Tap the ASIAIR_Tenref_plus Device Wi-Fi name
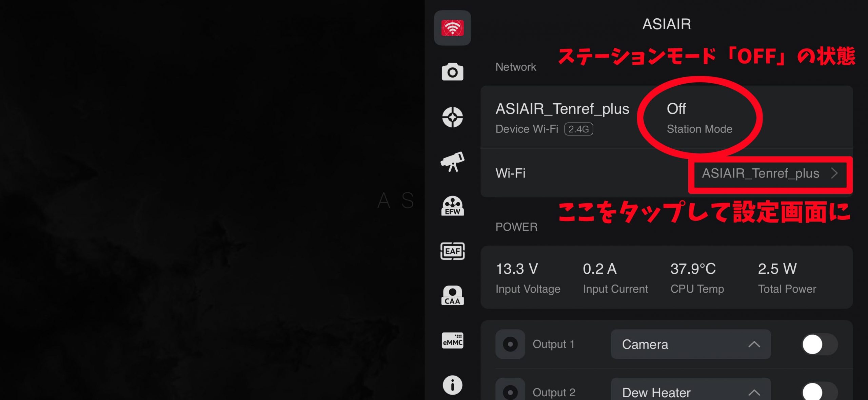 click(x=562, y=109)
